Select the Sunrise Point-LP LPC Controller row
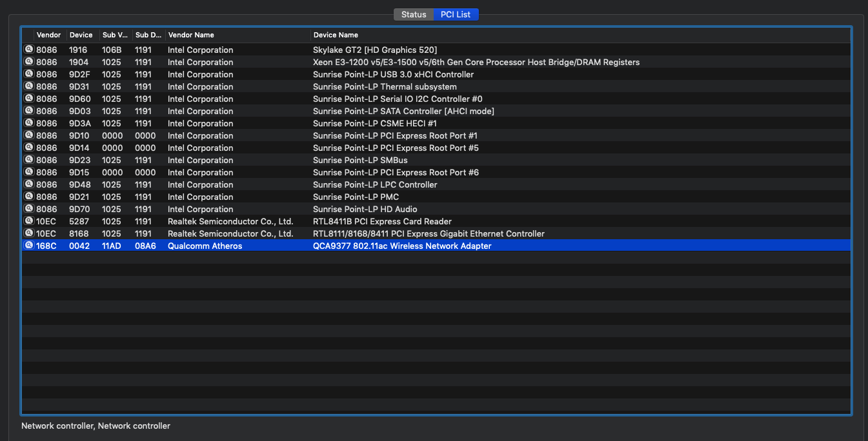This screenshot has height=441, width=868. coord(375,184)
